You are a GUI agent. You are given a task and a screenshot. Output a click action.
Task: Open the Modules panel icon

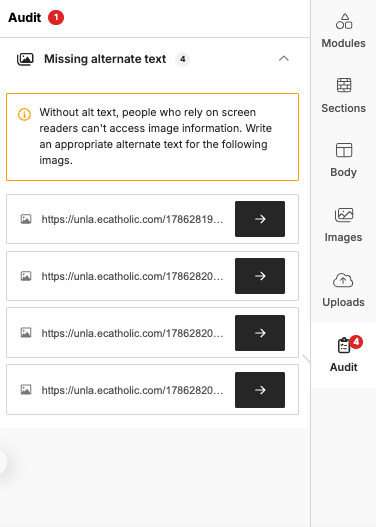[344, 21]
